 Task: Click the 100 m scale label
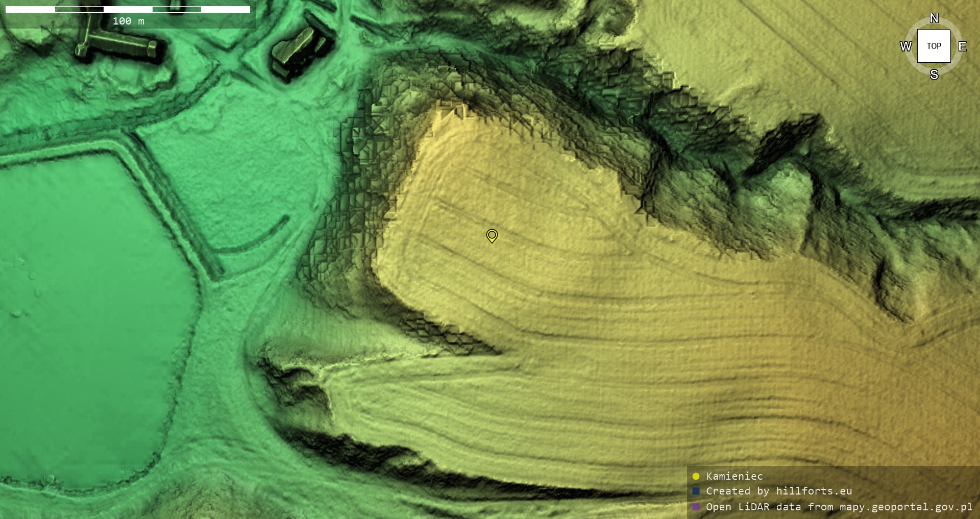[128, 21]
